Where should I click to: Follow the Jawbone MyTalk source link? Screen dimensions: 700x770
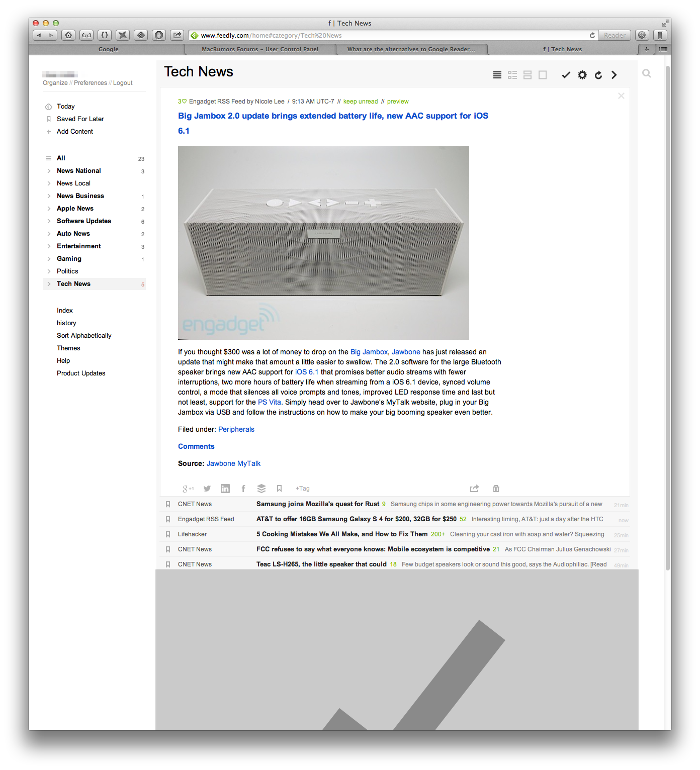(x=233, y=463)
